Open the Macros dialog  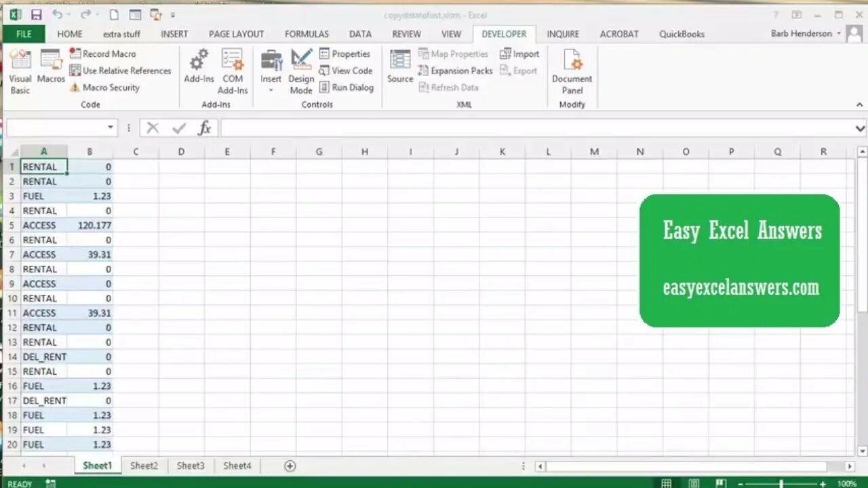click(x=51, y=67)
